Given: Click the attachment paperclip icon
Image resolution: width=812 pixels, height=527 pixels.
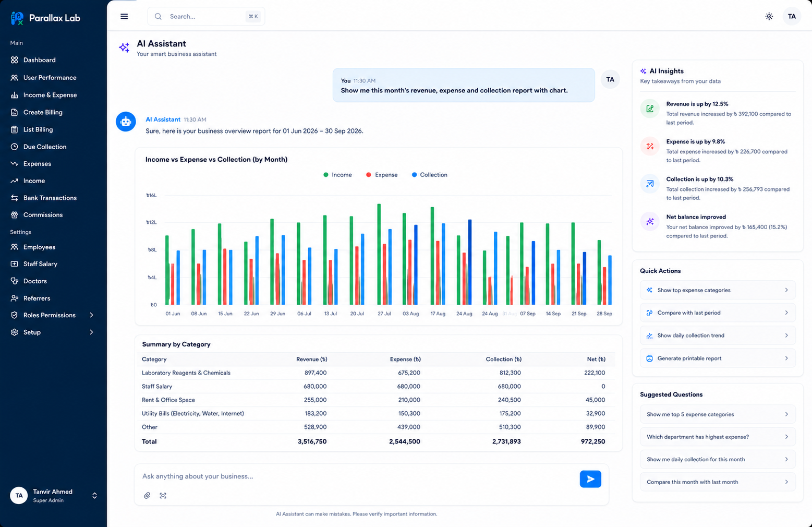Looking at the screenshot, I should [147, 496].
